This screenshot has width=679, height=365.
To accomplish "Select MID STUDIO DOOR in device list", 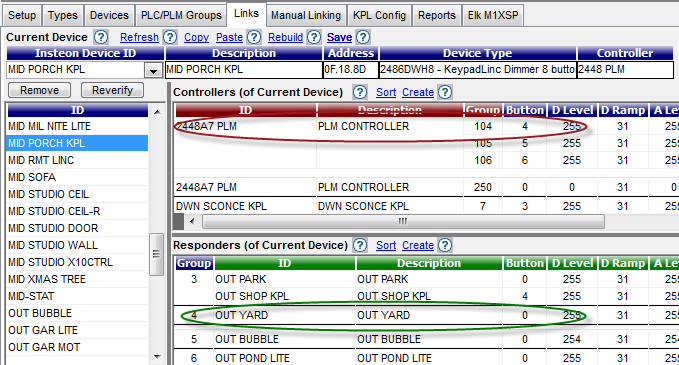I will (78, 228).
